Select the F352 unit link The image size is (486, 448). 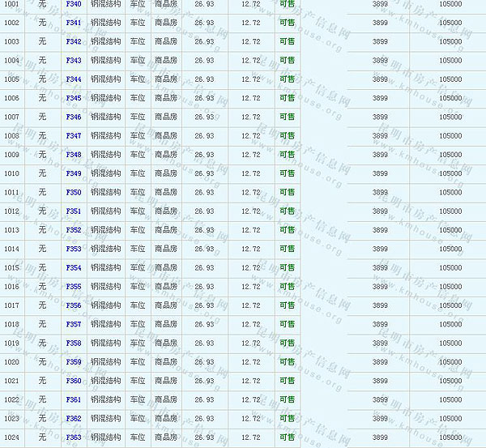coord(73,230)
